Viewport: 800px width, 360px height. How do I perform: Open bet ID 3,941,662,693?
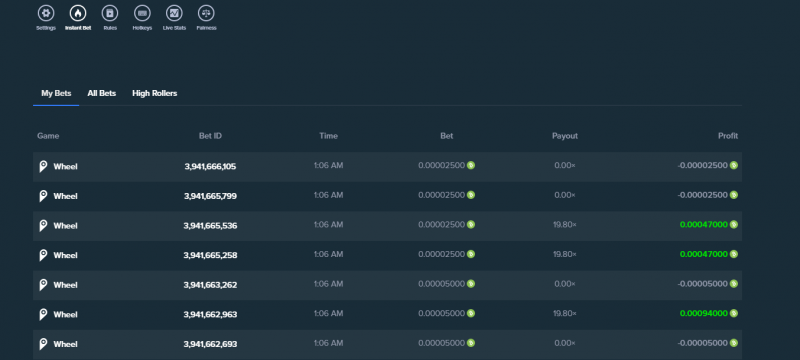[210, 344]
